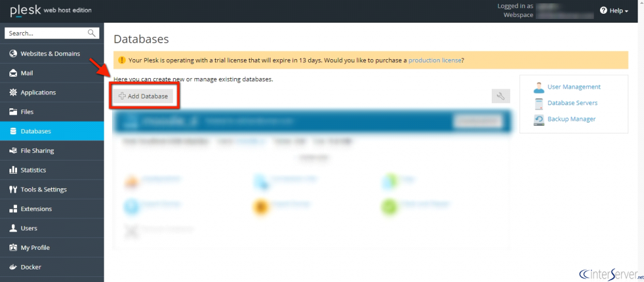644x282 pixels.
Task: Click the Databases page heading
Action: tap(141, 39)
